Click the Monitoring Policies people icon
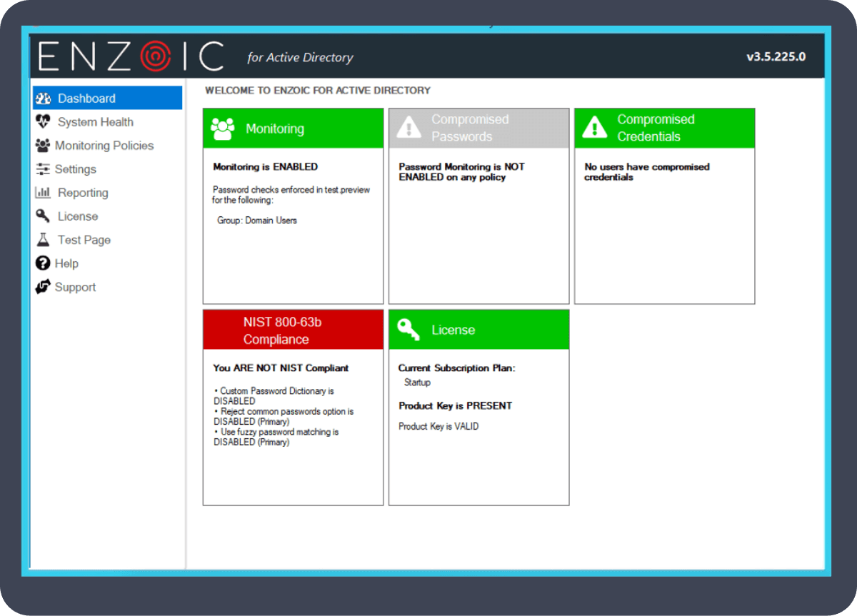This screenshot has width=857, height=616. (43, 146)
